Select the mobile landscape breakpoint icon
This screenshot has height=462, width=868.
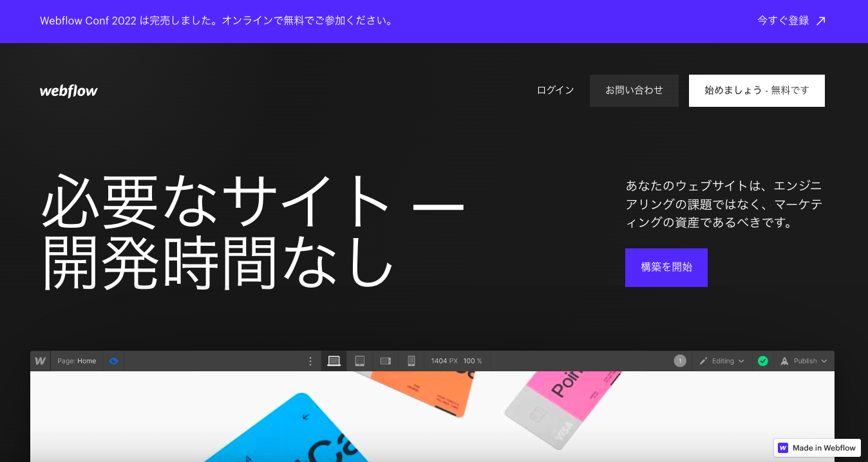pos(386,361)
